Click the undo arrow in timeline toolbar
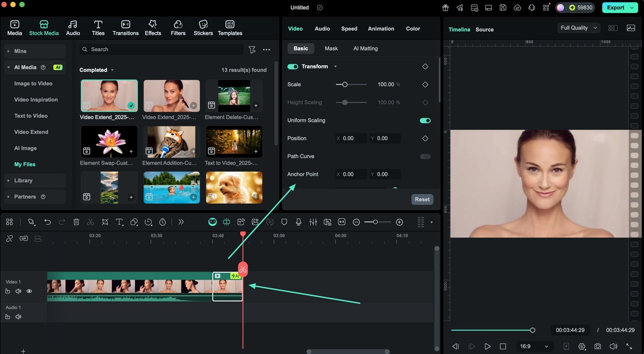The image size is (644, 354). [x=48, y=222]
